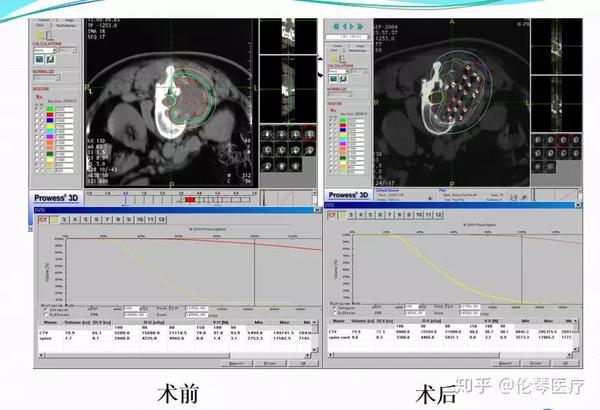Click the save icon in post-op Plan bar
The image size is (600, 410).
(514, 198)
